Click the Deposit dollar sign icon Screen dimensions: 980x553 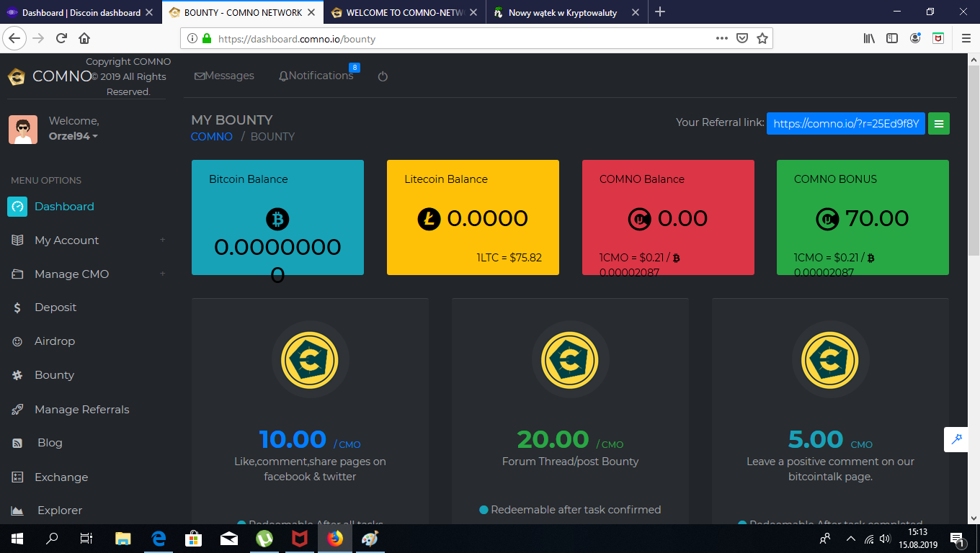click(x=17, y=307)
